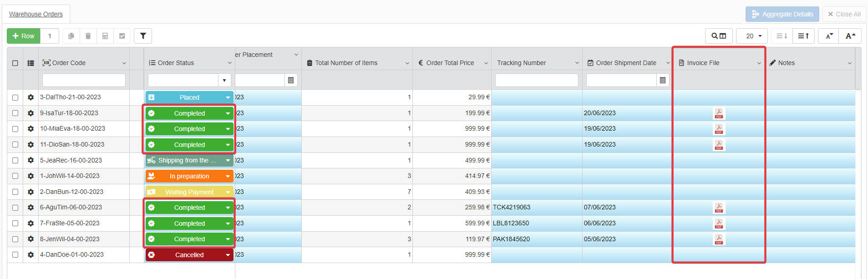Click the filter funnel icon in toolbar
This screenshot has width=868, height=279.
pos(143,36)
